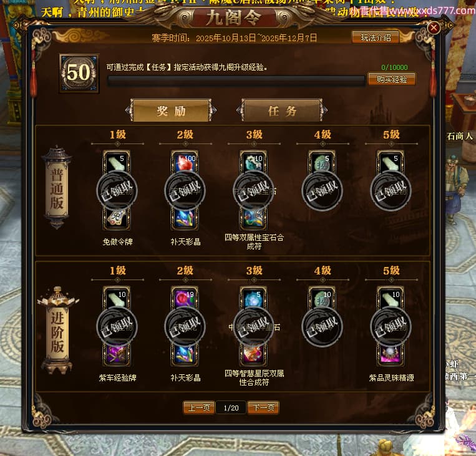Click the 进阶版 level 4 已领取 stamp
This screenshot has width=476, height=456.
322,327
